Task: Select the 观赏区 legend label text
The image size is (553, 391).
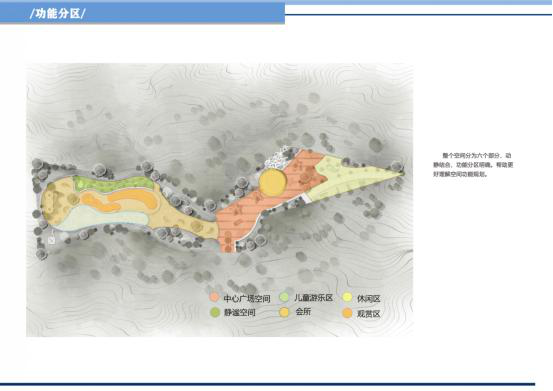Action: 369,313
